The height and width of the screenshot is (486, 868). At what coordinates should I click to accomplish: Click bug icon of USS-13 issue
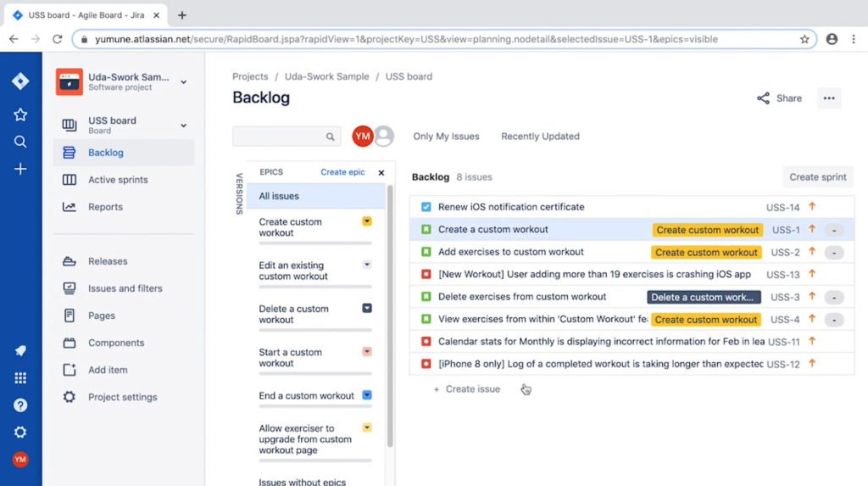426,274
